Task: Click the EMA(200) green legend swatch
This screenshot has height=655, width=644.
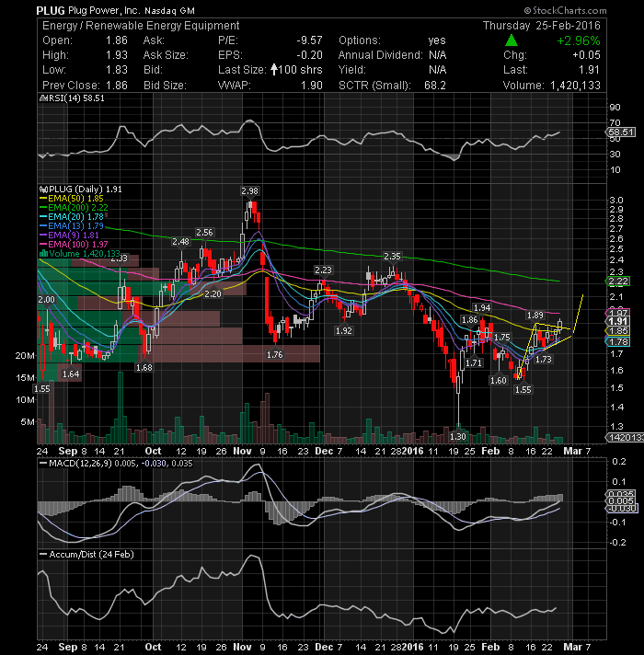Action: [x=43, y=208]
